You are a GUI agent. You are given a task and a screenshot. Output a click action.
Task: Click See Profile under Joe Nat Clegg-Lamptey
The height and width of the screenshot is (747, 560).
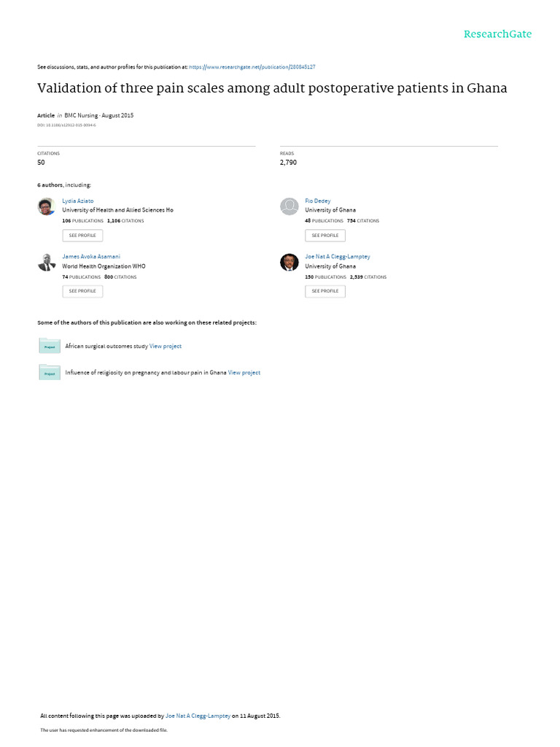[325, 291]
